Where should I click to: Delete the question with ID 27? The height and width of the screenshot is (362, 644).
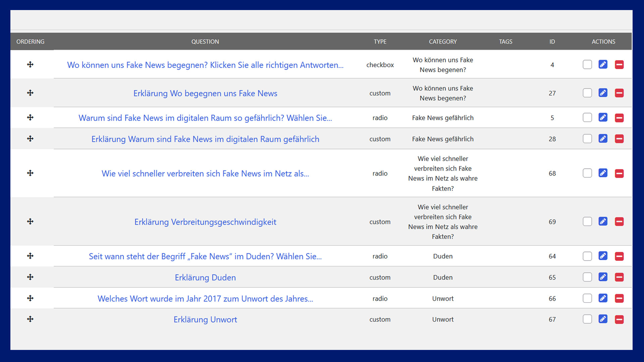(619, 93)
